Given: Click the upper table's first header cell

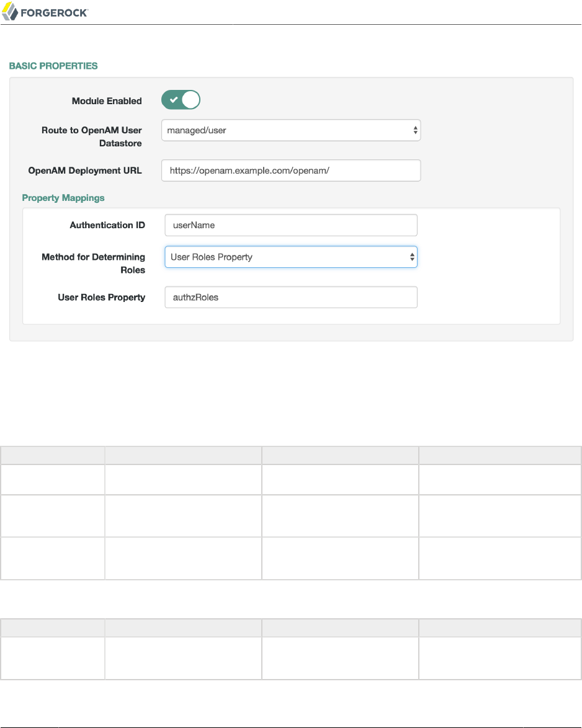Looking at the screenshot, I should 52,455.
